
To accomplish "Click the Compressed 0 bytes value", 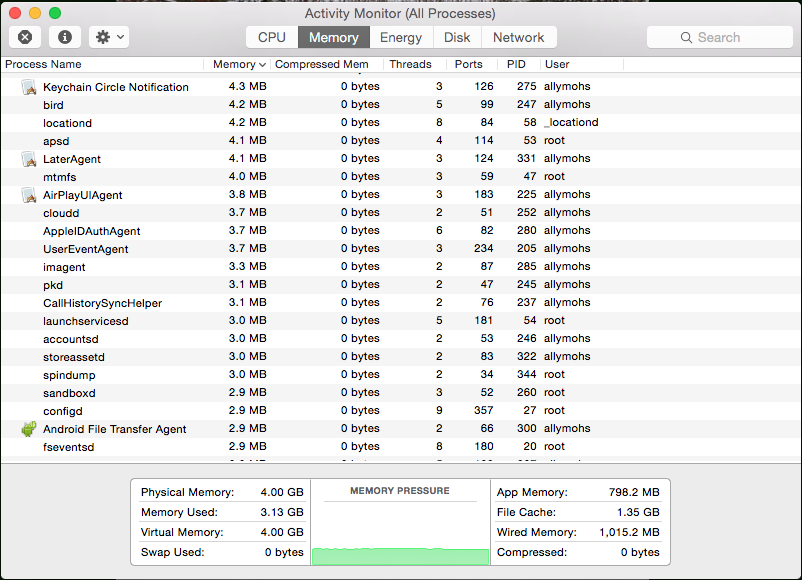I will (x=640, y=552).
